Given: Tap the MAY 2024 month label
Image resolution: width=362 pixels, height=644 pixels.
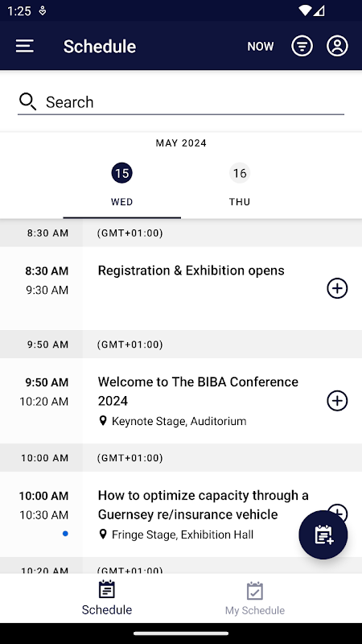Looking at the screenshot, I should [181, 143].
